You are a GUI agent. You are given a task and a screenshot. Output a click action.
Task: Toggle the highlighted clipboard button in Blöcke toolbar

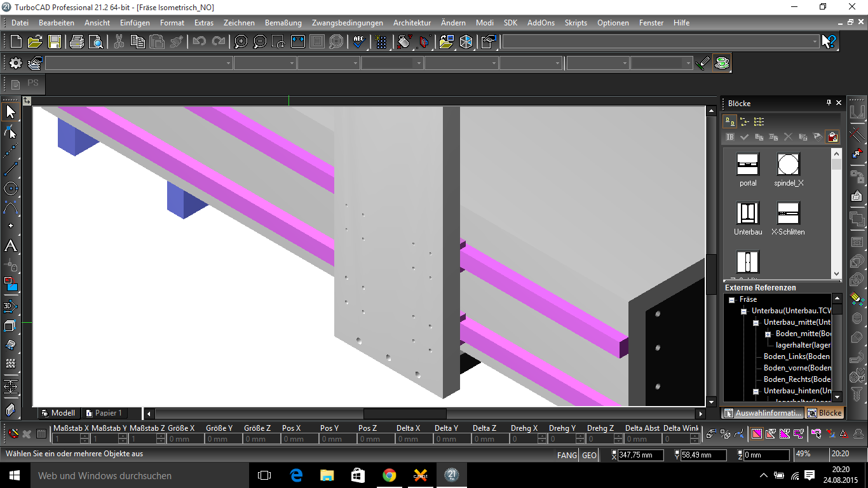[x=832, y=137]
